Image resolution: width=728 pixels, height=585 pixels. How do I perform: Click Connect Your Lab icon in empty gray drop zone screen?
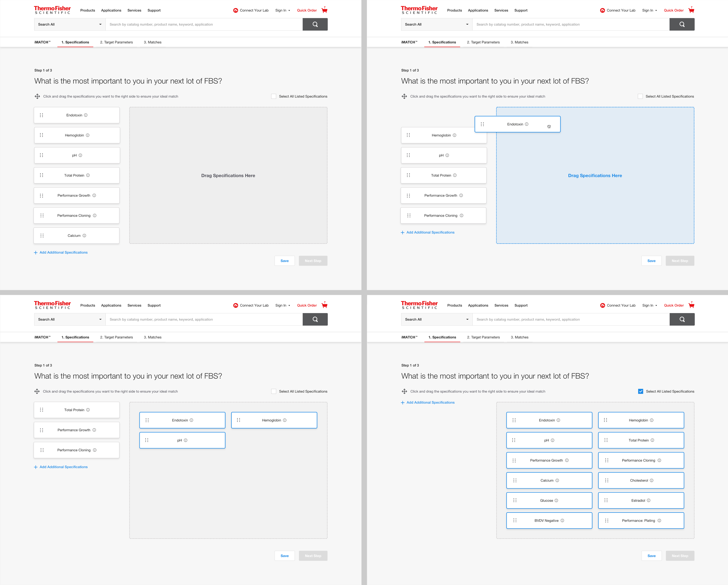click(236, 10)
